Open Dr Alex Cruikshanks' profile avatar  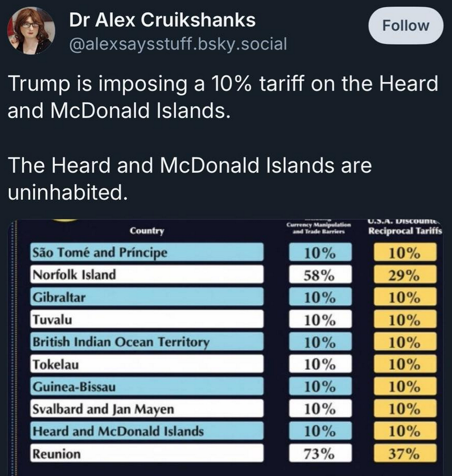pyautogui.click(x=31, y=31)
